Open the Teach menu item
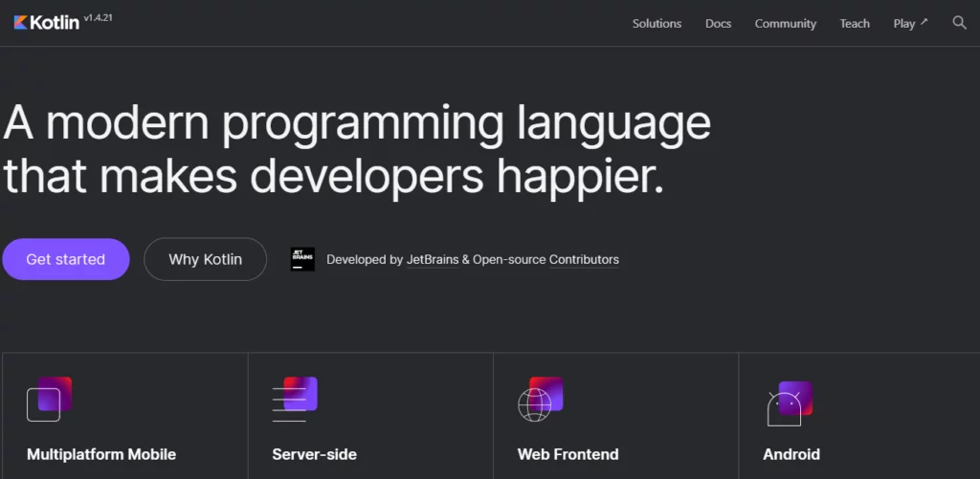Viewport: 980px width, 479px height. [855, 24]
